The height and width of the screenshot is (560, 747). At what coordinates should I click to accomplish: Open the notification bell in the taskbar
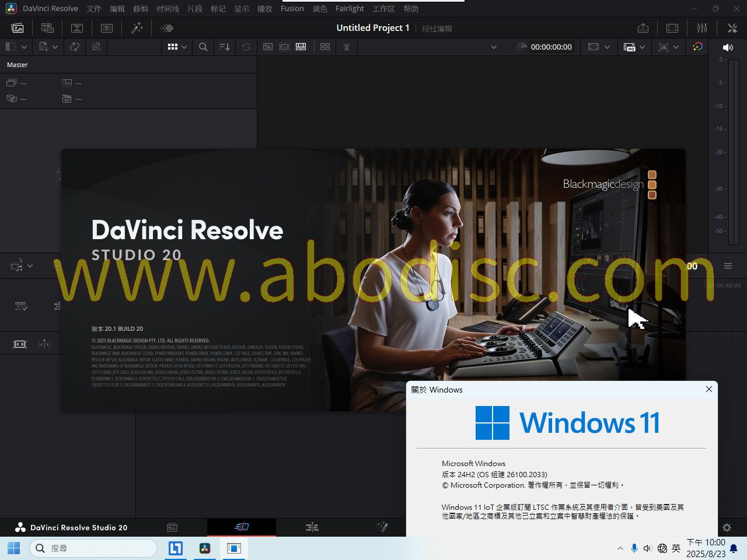point(734,548)
